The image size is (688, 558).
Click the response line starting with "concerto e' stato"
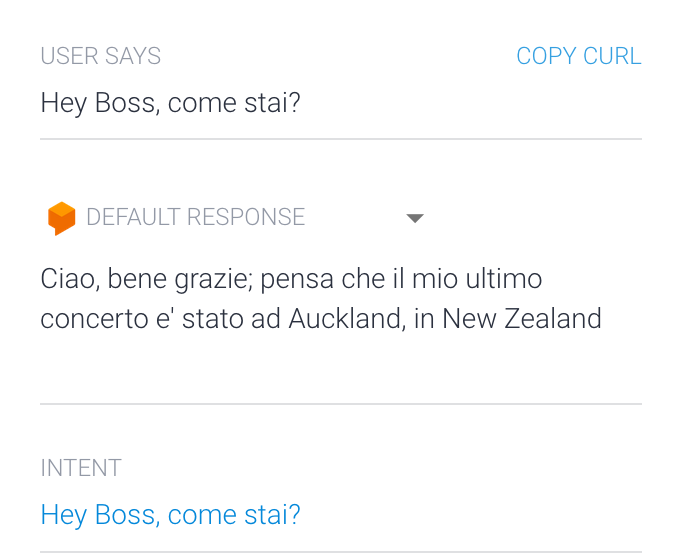tap(321, 318)
